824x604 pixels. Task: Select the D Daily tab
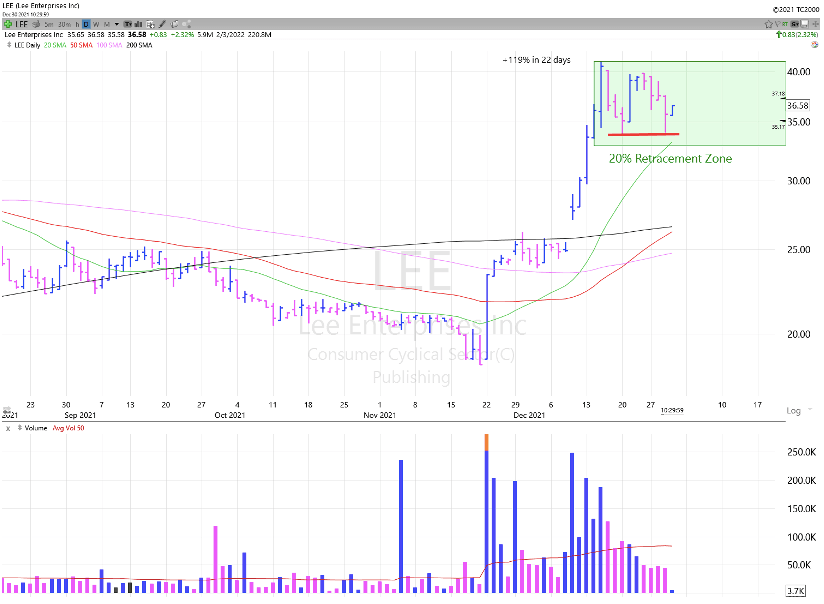click(x=85, y=23)
